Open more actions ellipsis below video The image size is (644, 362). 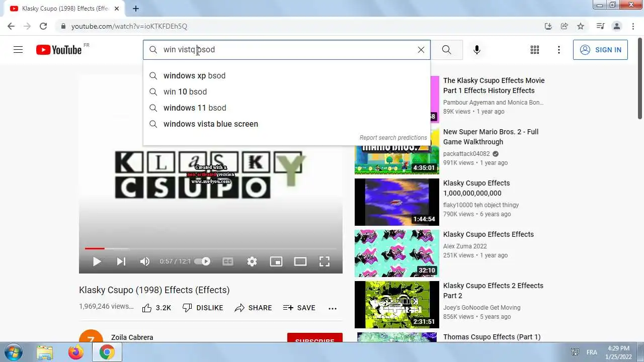[333, 308]
